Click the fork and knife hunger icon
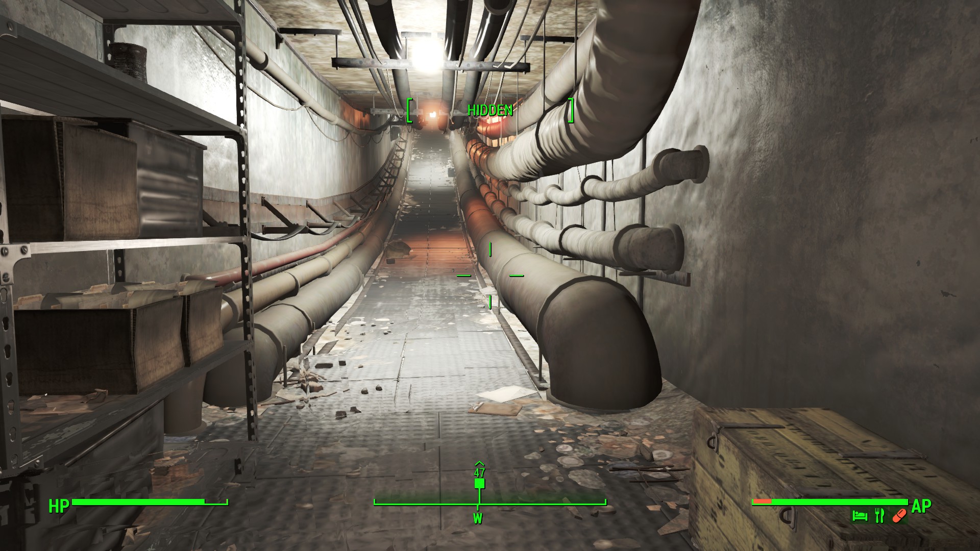 879,515
